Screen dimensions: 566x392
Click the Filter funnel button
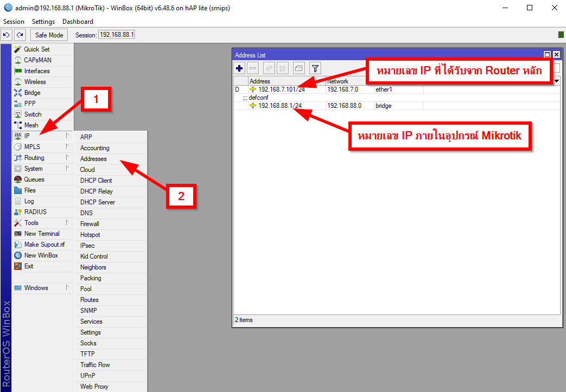coord(315,68)
